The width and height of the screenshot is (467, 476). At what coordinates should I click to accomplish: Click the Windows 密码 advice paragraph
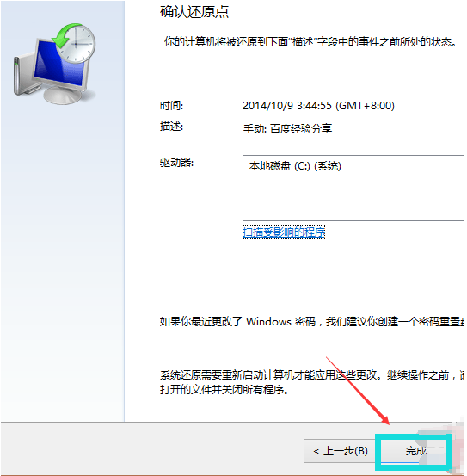[312, 321]
